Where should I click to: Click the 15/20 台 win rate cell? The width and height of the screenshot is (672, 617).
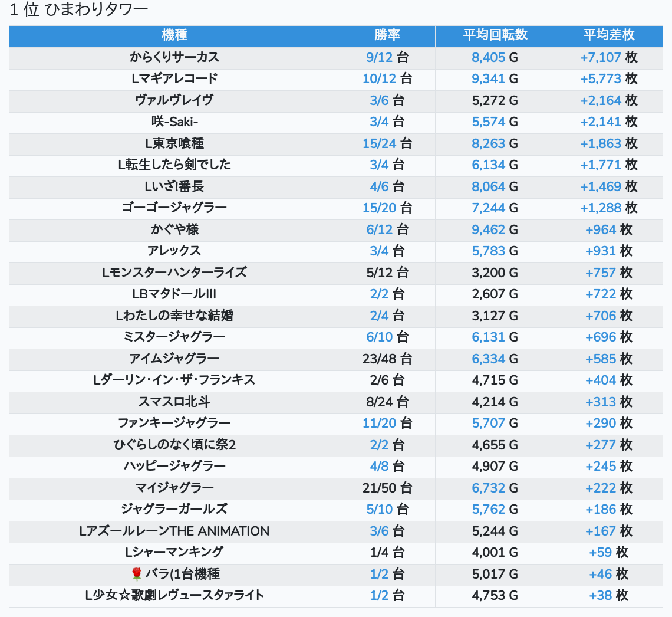tap(387, 208)
